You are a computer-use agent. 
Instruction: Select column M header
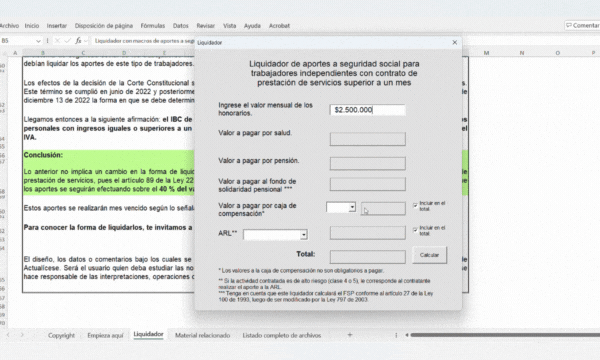(486, 53)
